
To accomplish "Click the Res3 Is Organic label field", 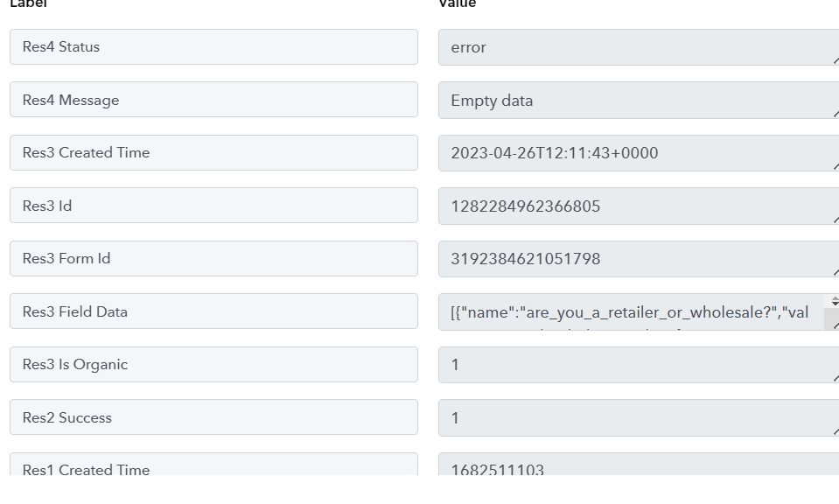I will click(213, 365).
